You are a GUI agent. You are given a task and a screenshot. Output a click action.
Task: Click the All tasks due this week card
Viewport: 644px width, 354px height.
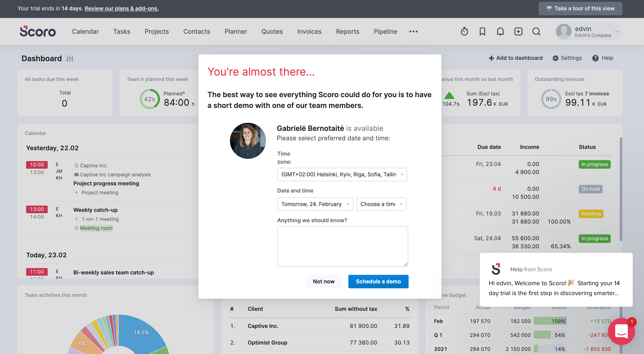click(x=65, y=93)
